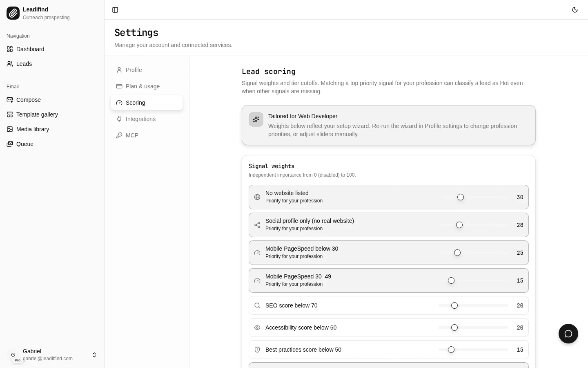588x368 pixels.
Task: Click the sparkle icon in Tailored banner
Action: (x=256, y=119)
